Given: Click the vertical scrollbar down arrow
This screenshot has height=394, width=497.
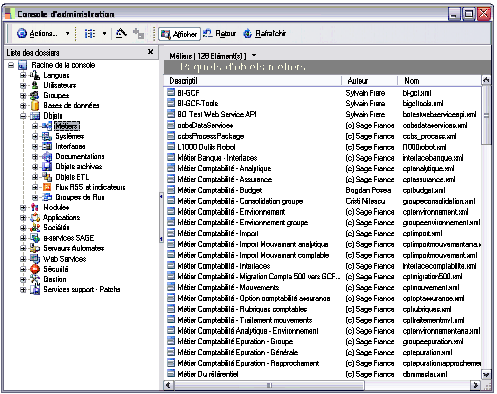Looking at the screenshot, I should 486,375.
